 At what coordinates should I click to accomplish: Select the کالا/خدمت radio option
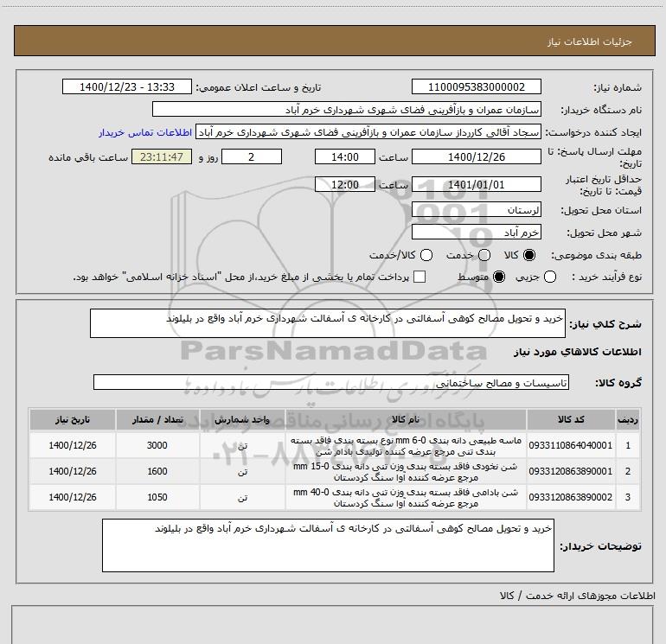pyautogui.click(x=426, y=255)
